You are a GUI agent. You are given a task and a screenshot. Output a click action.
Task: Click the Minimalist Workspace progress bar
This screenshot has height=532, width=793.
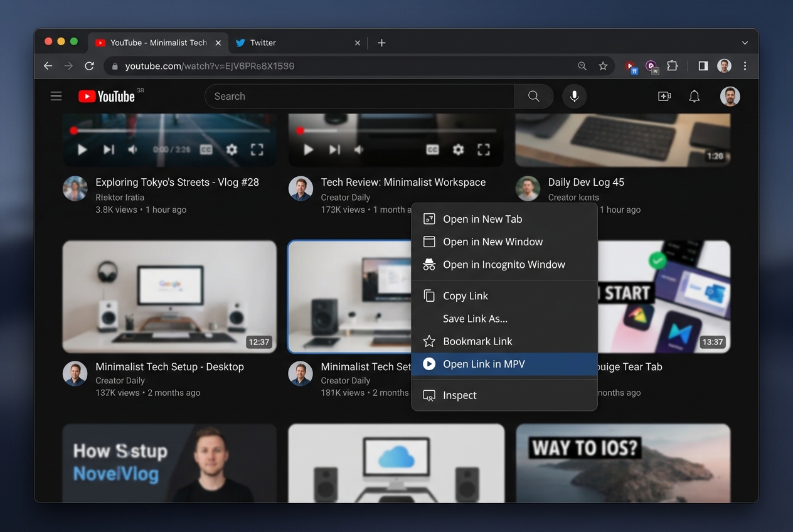396,130
